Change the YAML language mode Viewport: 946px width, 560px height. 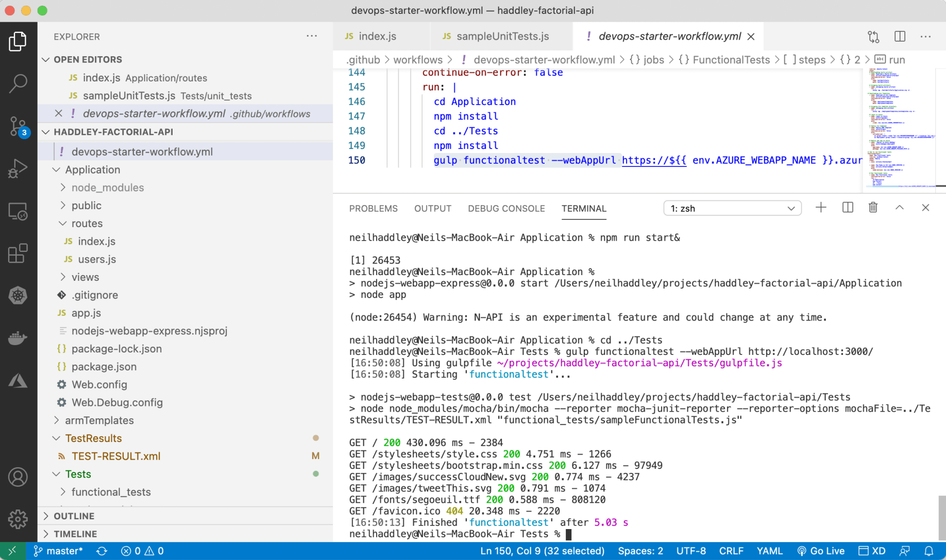(769, 551)
